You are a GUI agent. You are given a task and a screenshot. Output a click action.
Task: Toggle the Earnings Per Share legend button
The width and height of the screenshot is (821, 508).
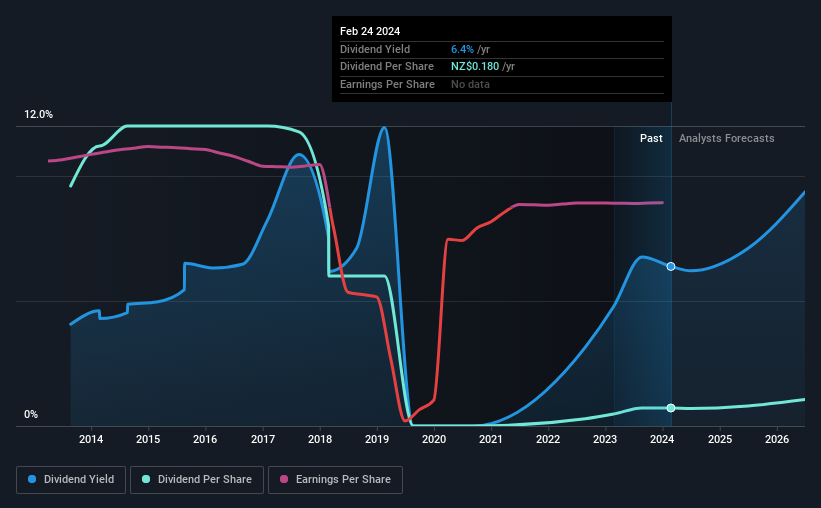335,480
